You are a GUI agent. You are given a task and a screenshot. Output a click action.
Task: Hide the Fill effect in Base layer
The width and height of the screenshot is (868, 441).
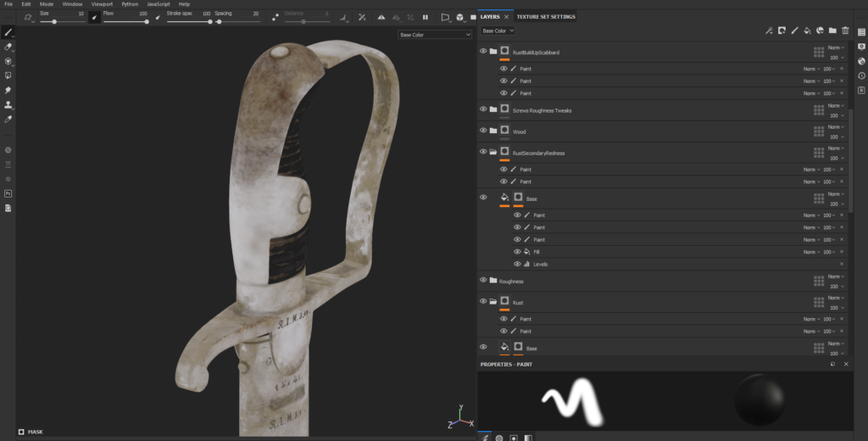[x=518, y=252]
